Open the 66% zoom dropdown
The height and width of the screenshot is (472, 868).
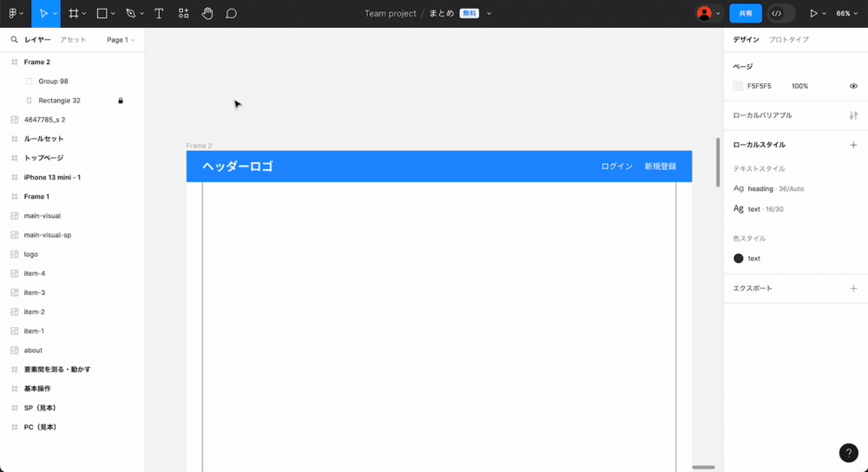click(846, 13)
